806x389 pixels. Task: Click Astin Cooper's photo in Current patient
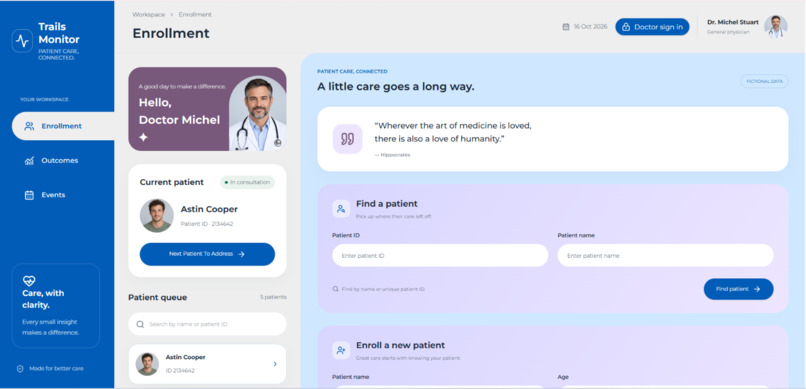(x=157, y=215)
